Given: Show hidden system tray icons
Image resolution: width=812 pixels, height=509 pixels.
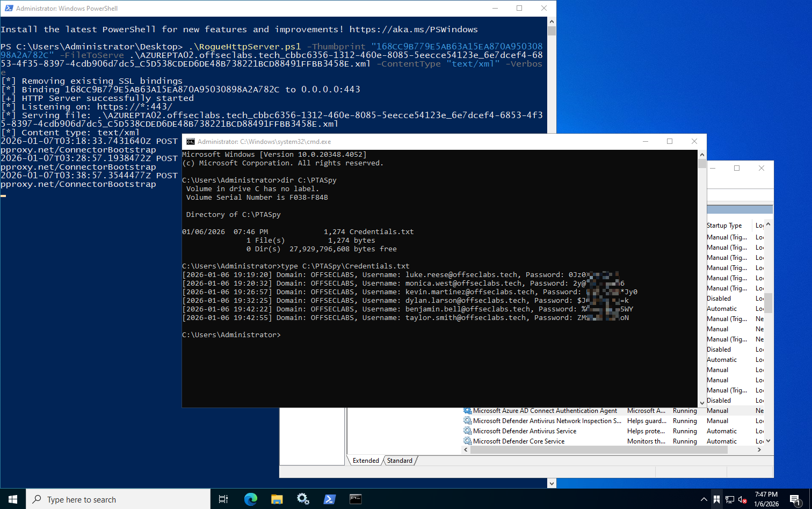Looking at the screenshot, I should [x=704, y=499].
